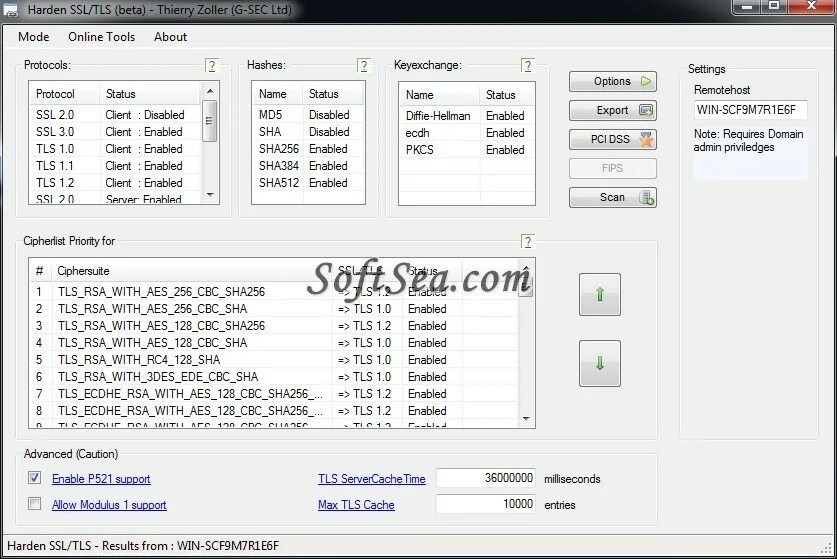Click the Protocols list scrollbar thumb
This screenshot has height=559, width=837.
210,121
